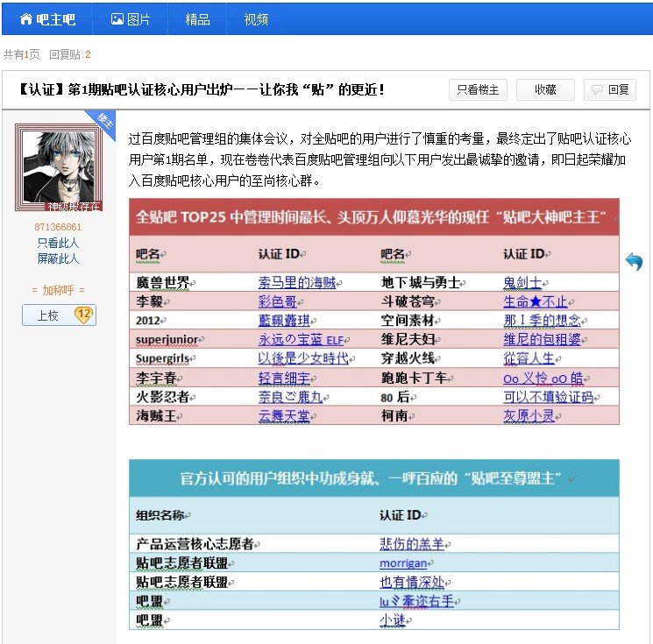Click the 地下城与勇士 table cell
Screen dimensions: 653x644
point(421,283)
